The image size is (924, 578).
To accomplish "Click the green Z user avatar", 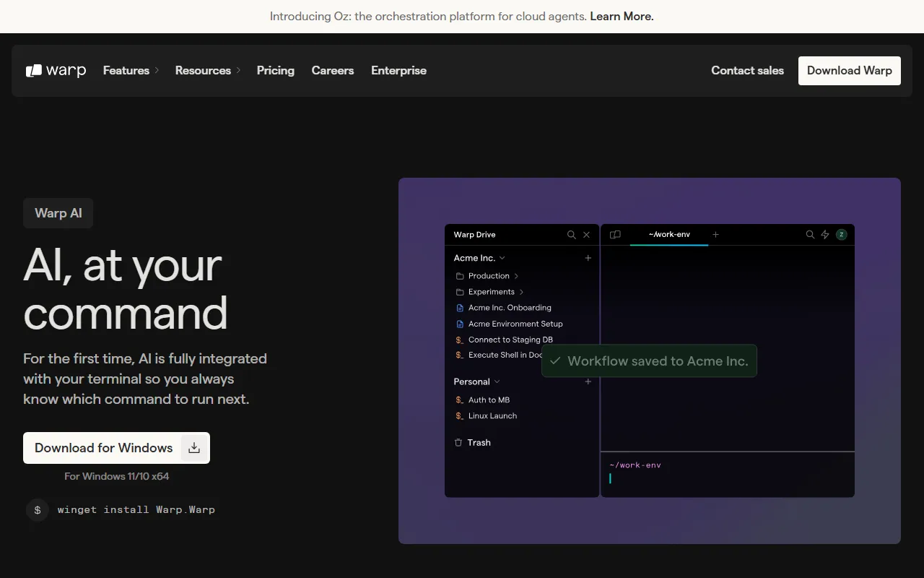I will pos(841,235).
